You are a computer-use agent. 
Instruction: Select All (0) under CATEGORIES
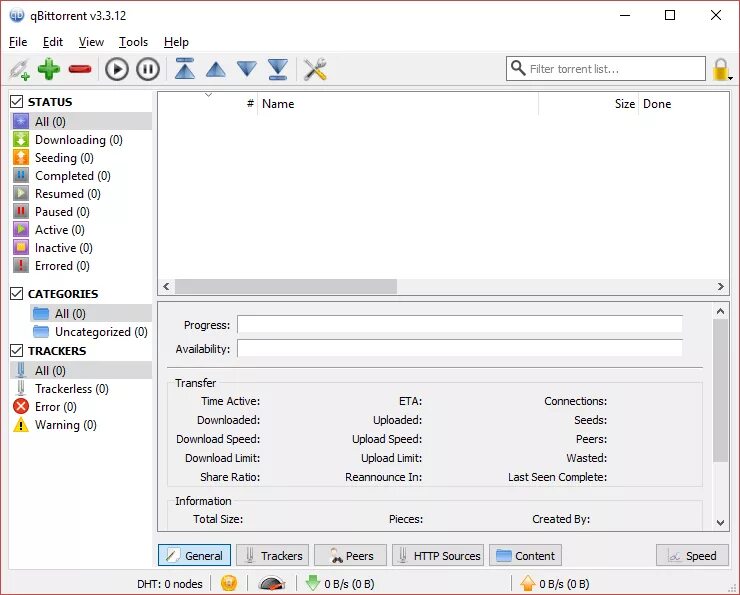[x=91, y=313]
